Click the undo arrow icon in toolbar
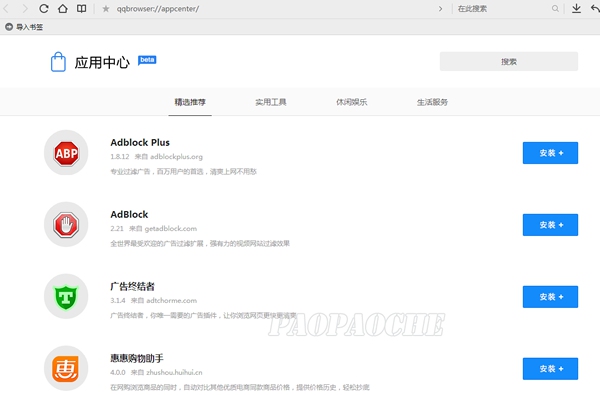The height and width of the screenshot is (395, 600). pos(595,8)
